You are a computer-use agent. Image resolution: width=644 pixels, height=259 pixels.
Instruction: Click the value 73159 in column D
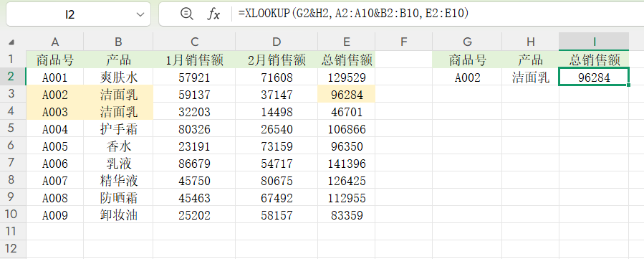(x=277, y=146)
